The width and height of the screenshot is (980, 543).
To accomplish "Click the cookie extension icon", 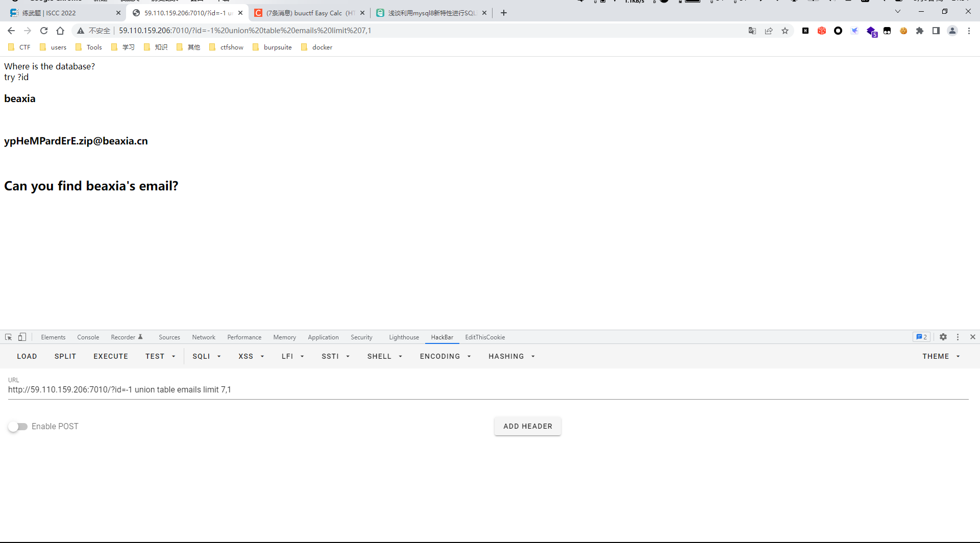I will (903, 31).
